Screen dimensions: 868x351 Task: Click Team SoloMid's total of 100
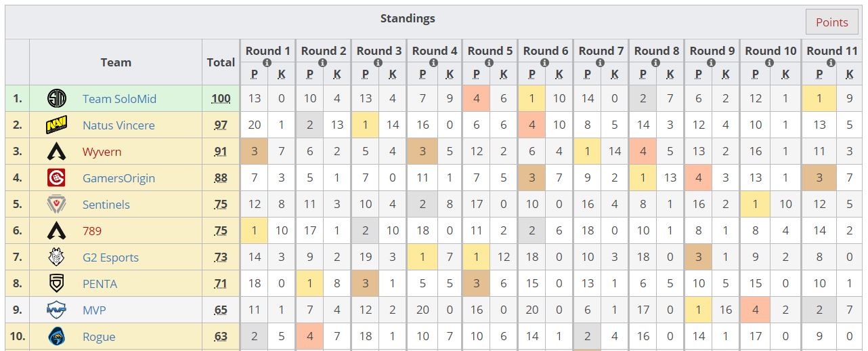pyautogui.click(x=221, y=99)
